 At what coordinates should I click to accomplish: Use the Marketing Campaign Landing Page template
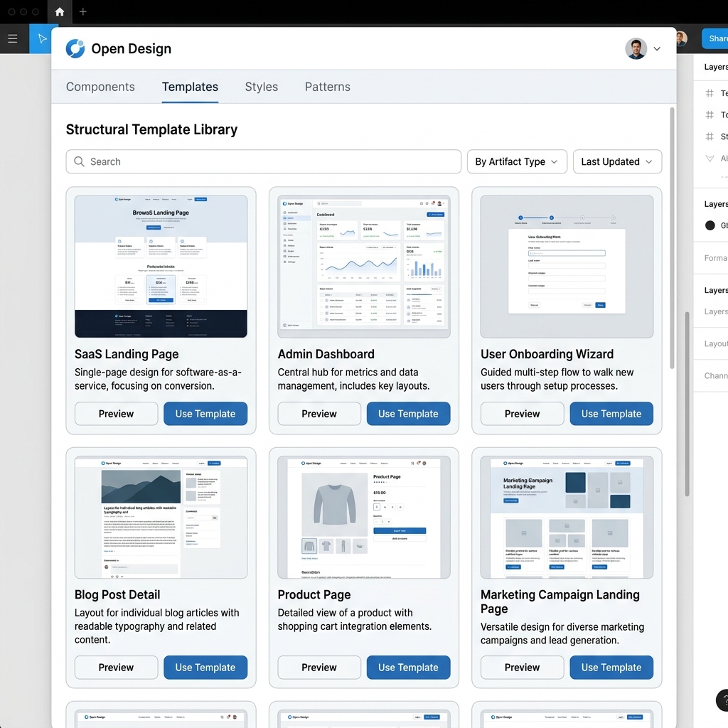[611, 667]
